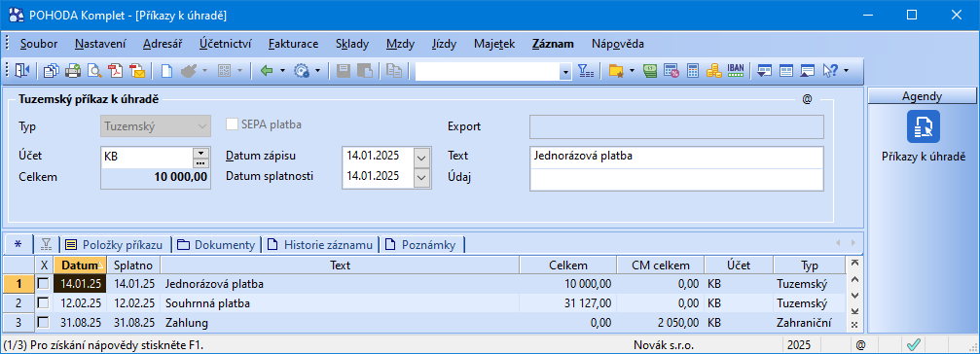Click the favorites folder with star icon
This screenshot has height=354, width=980.
point(617,71)
